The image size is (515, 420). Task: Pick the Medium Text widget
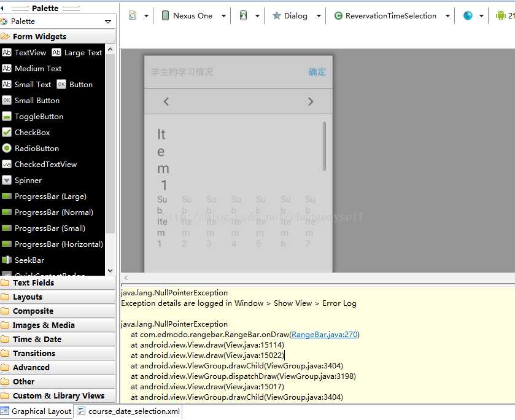point(32,68)
